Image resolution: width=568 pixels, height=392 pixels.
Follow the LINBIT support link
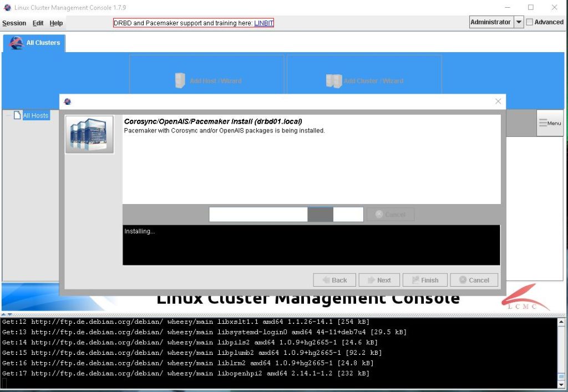pos(263,23)
